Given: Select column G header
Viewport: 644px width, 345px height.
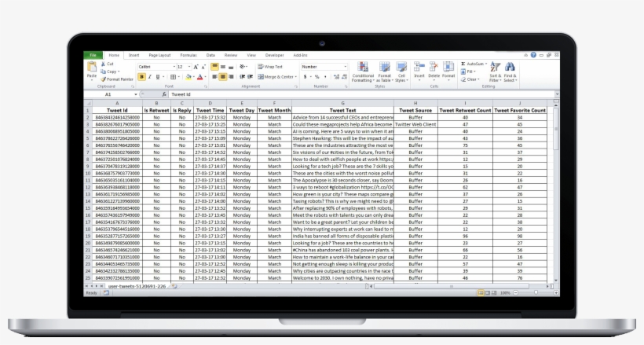Looking at the screenshot, I should coord(342,103).
